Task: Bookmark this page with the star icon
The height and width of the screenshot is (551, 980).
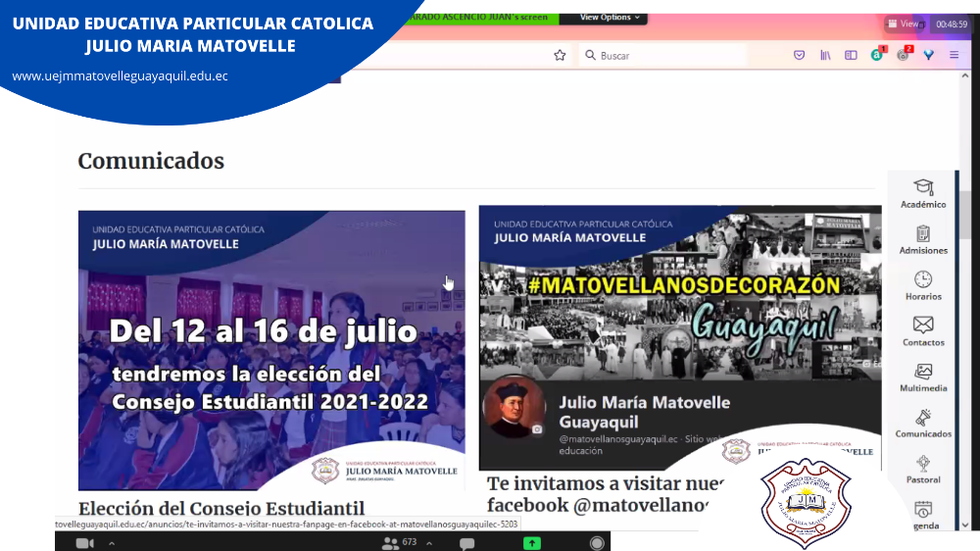Action: click(x=560, y=55)
